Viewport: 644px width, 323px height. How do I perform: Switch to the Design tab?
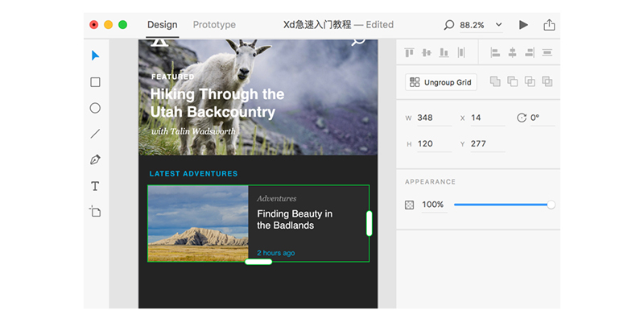[163, 25]
